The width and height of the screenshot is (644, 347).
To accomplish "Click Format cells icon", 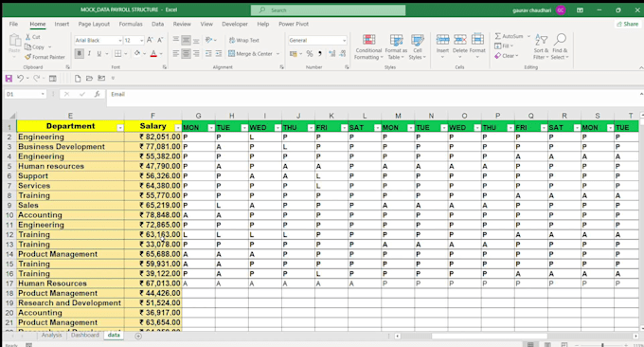I will [x=477, y=40].
